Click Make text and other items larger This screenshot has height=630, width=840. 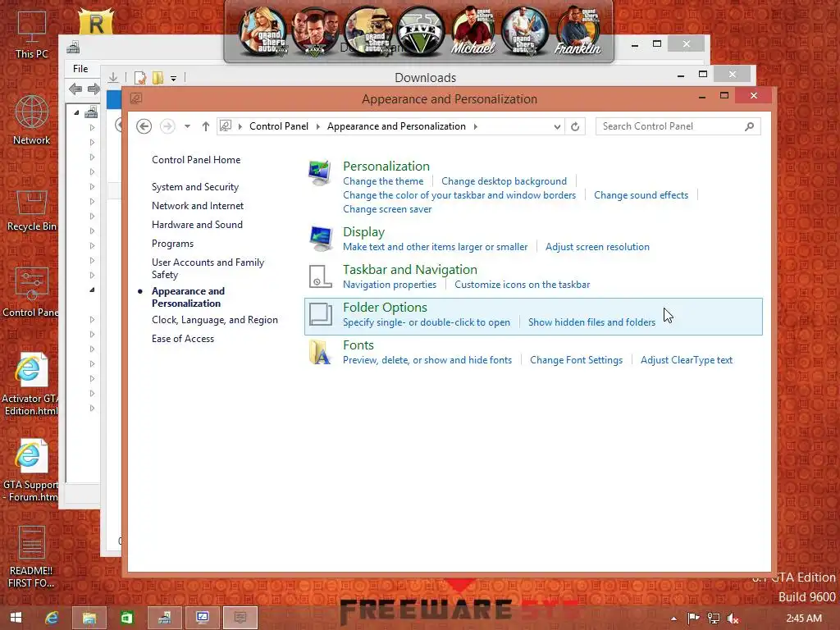[435, 246]
